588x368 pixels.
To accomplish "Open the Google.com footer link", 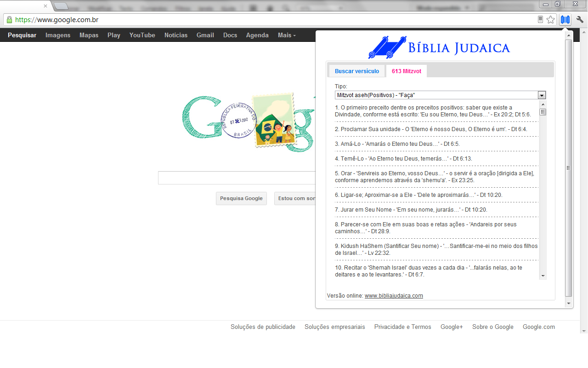I will 539,327.
